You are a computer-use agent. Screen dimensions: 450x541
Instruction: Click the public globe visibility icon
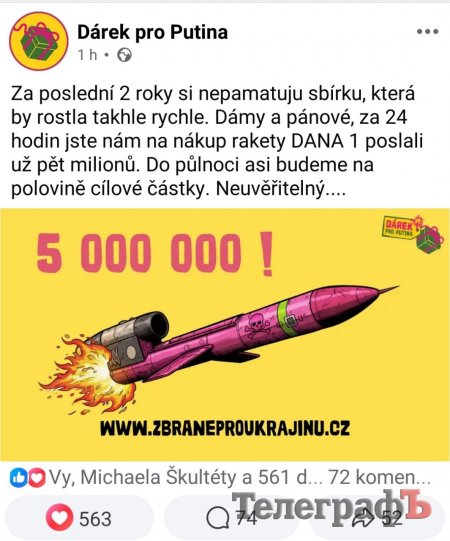(124, 55)
